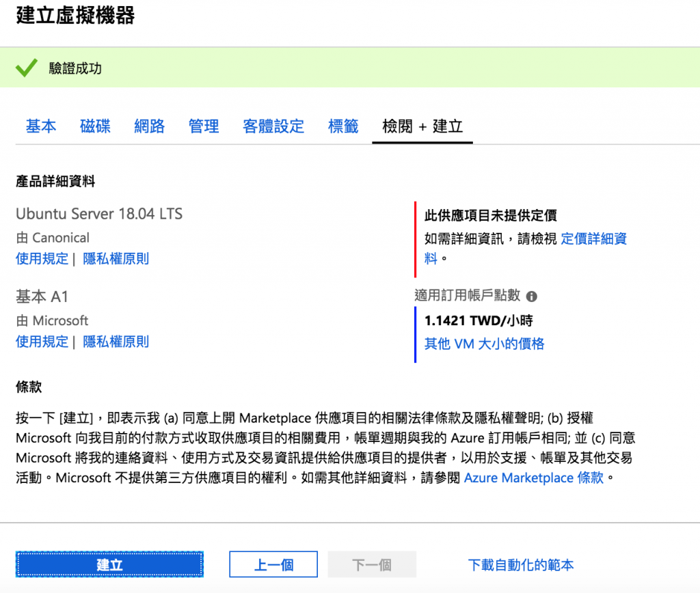700x593 pixels.
Task: Open the 基本 tab
Action: coord(40,126)
